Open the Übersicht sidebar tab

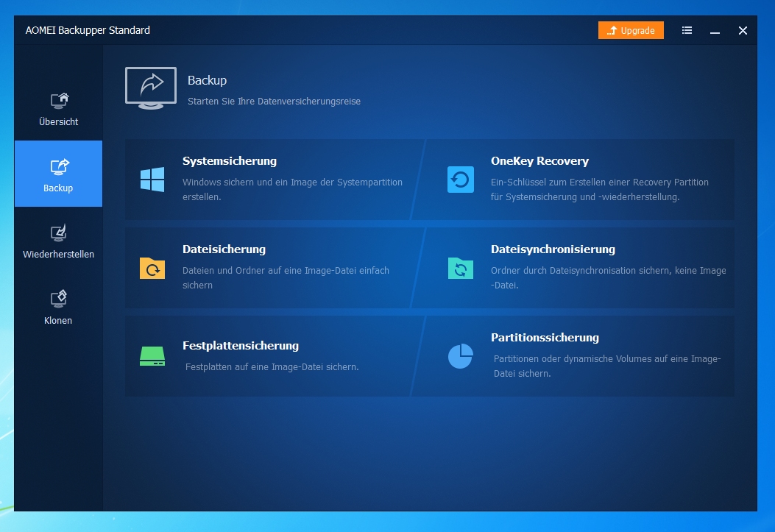pyautogui.click(x=58, y=109)
